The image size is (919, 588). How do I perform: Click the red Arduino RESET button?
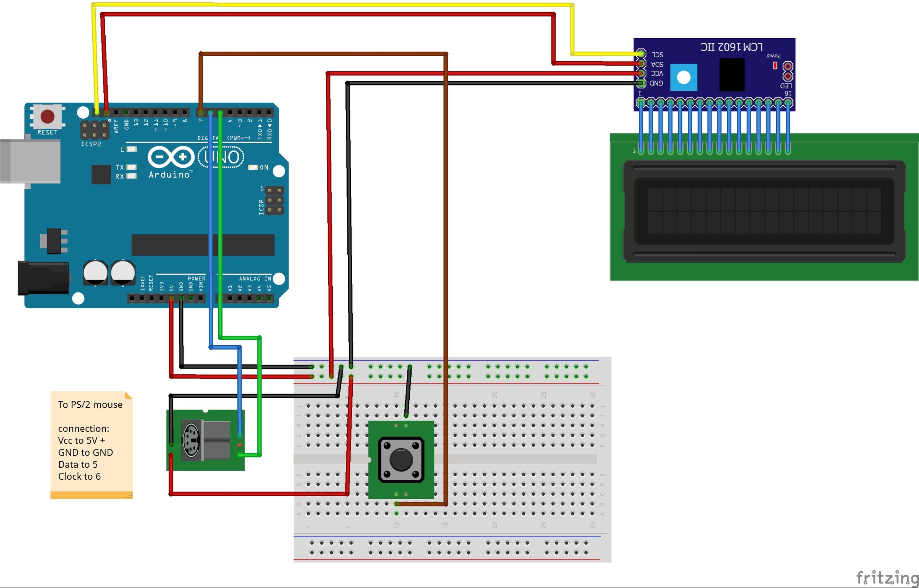[47, 116]
